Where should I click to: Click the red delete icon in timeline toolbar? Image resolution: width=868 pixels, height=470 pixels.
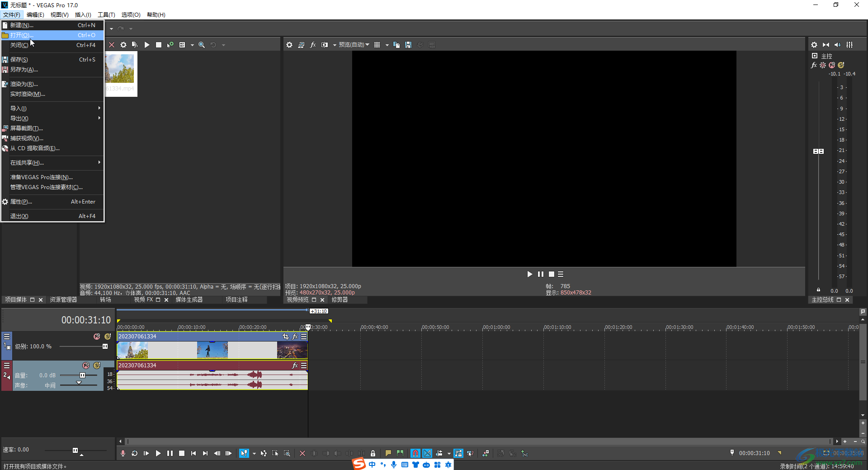pos(302,453)
